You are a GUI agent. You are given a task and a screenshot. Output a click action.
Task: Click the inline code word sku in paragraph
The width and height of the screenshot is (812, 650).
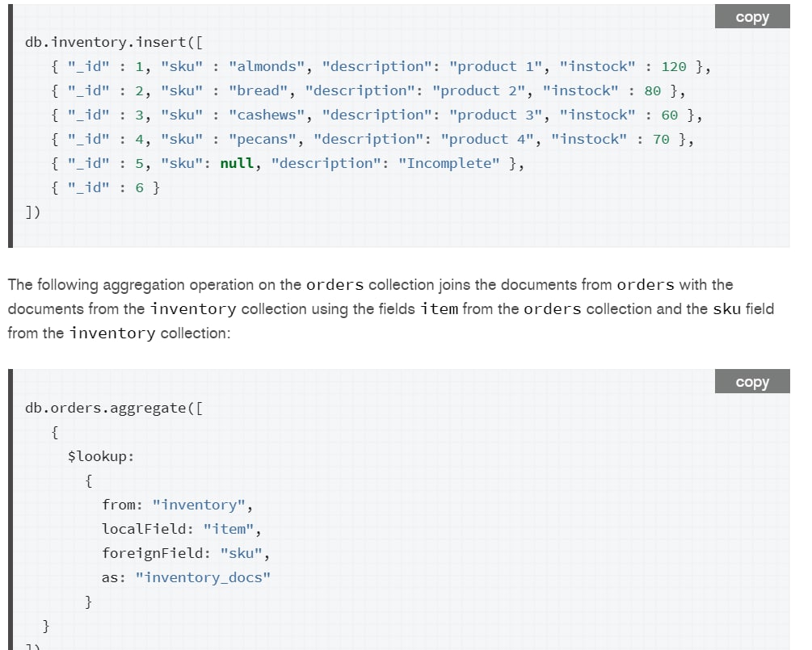[726, 309]
